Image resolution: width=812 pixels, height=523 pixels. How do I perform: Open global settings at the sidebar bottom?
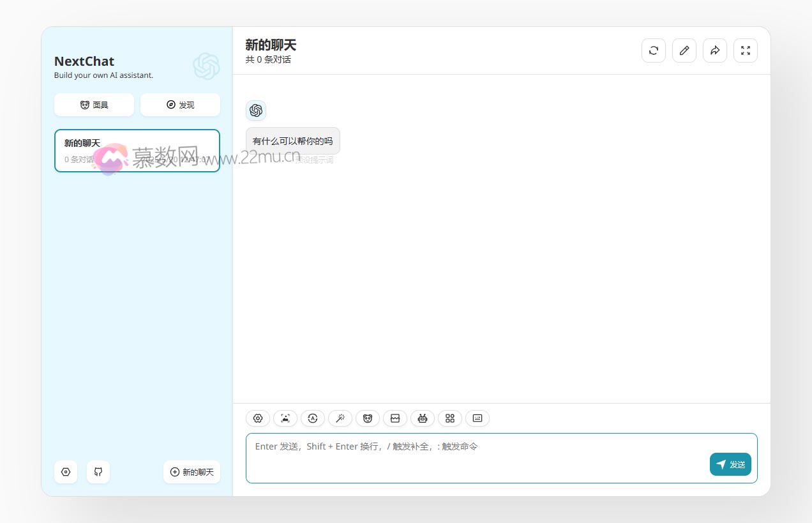(x=66, y=472)
